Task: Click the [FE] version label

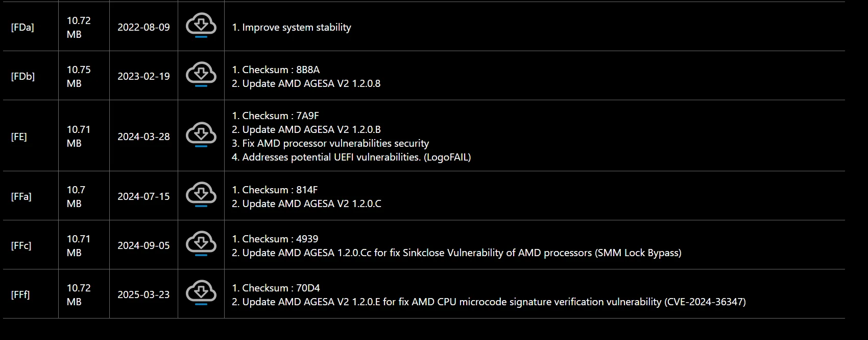Action: click(x=19, y=137)
